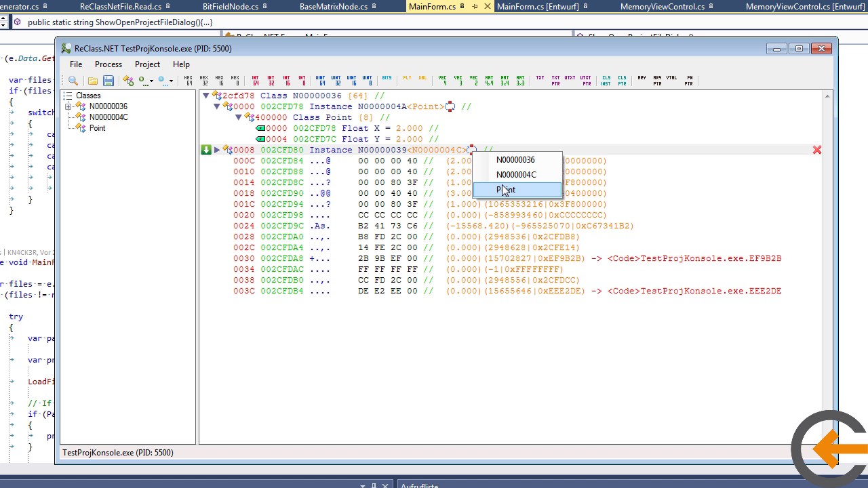
Task: Click the change-class icon after N0000004A<Point>
Action: [450, 106]
